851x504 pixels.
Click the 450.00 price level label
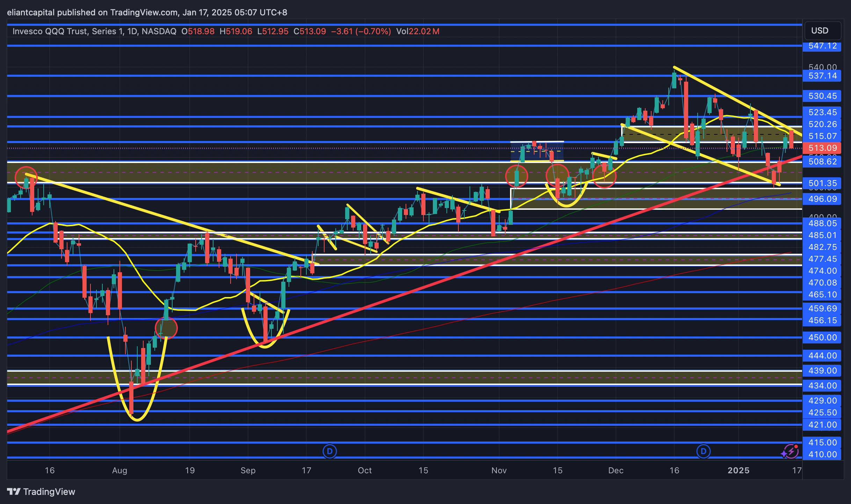click(x=822, y=338)
